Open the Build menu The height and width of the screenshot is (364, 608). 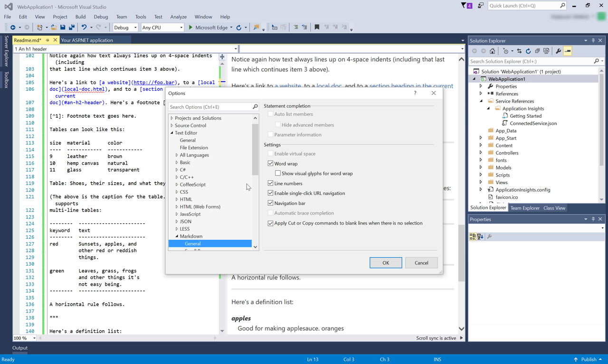[x=80, y=17]
